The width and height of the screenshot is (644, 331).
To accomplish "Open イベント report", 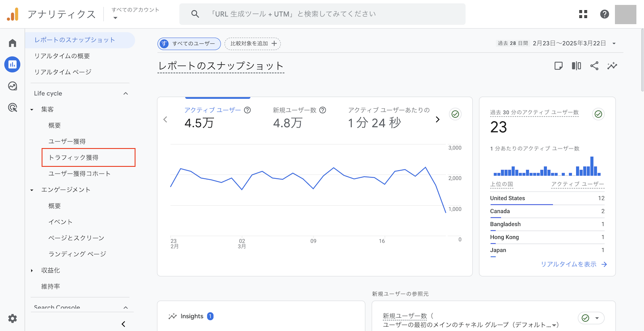I will tap(60, 222).
